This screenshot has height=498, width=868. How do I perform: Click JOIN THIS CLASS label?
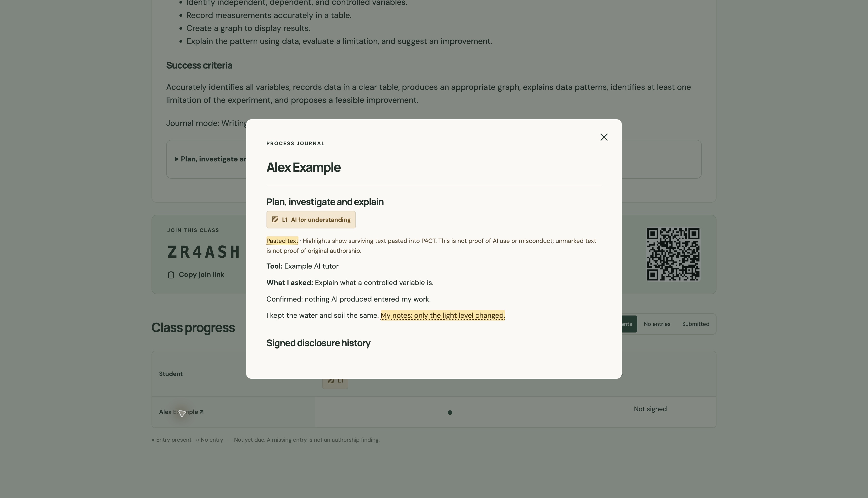point(193,230)
